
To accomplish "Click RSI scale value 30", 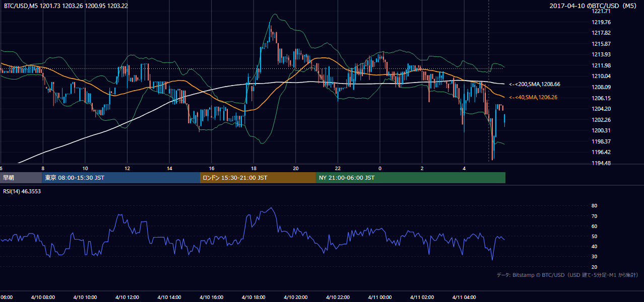I will tap(595, 257).
